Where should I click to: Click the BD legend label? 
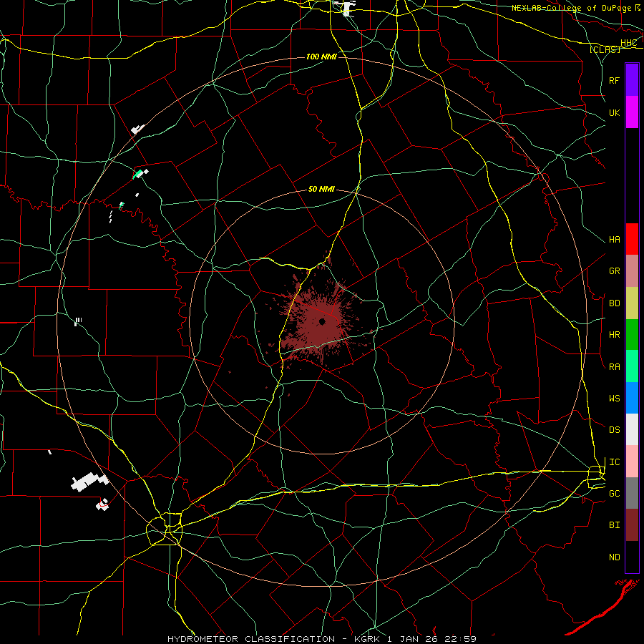point(615,303)
